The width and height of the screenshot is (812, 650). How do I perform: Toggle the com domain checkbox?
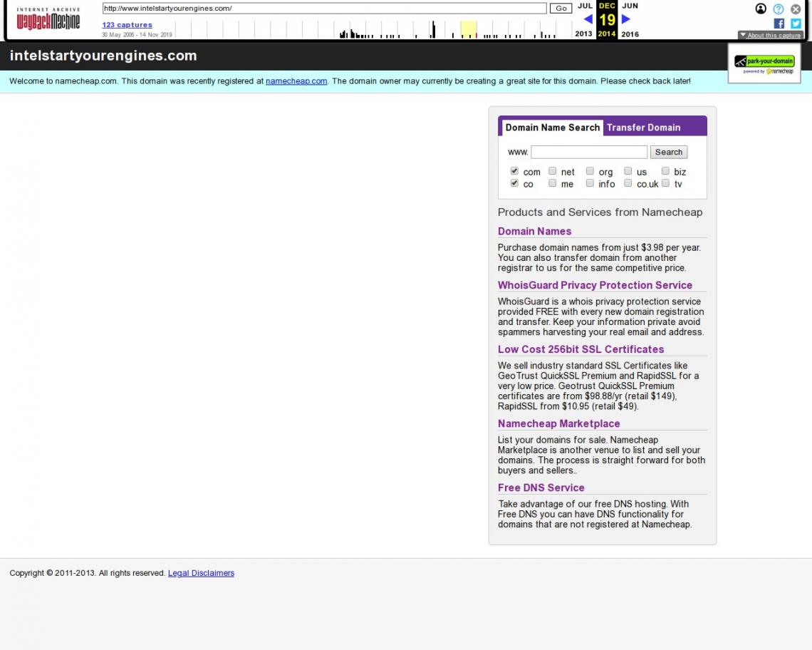(514, 171)
